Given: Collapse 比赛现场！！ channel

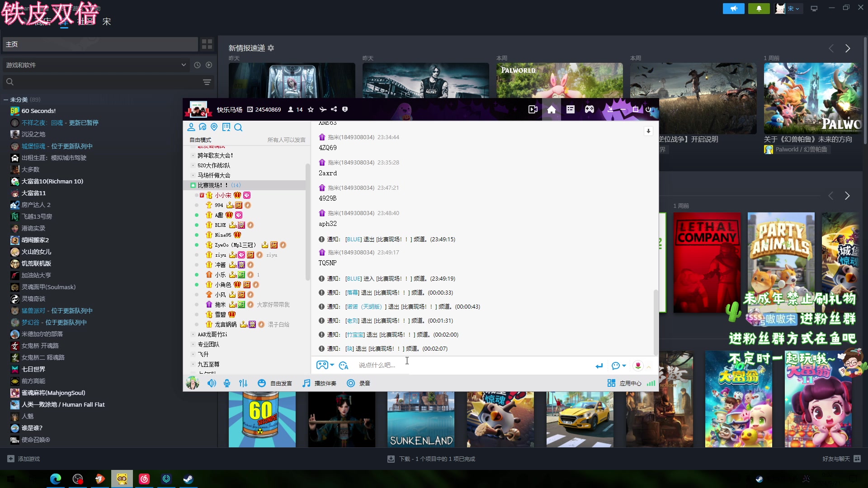Looking at the screenshot, I should (193, 185).
